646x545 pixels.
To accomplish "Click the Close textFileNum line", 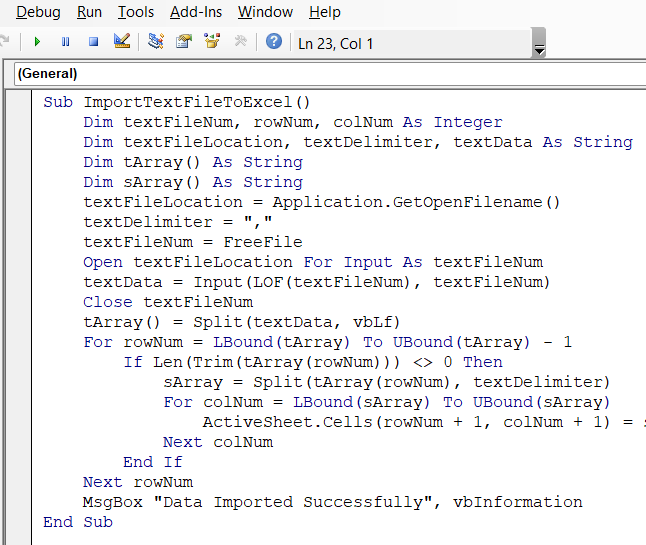I will click(168, 302).
